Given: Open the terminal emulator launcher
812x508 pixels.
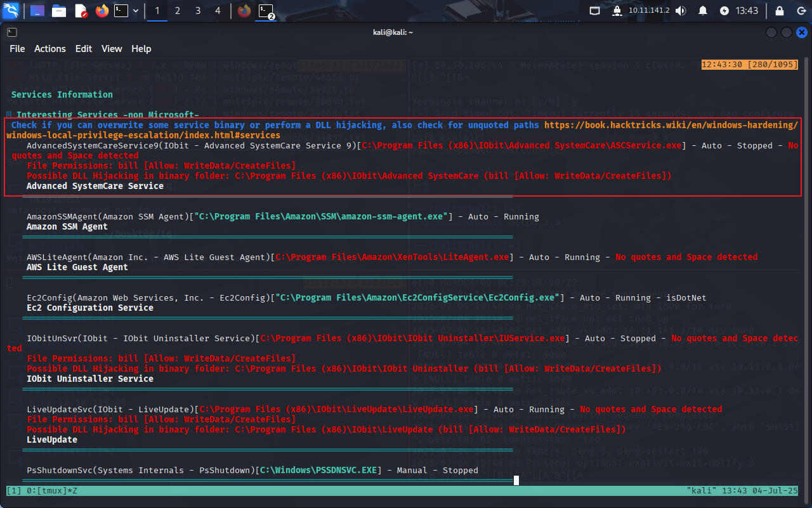Looking at the screenshot, I should click(x=121, y=11).
